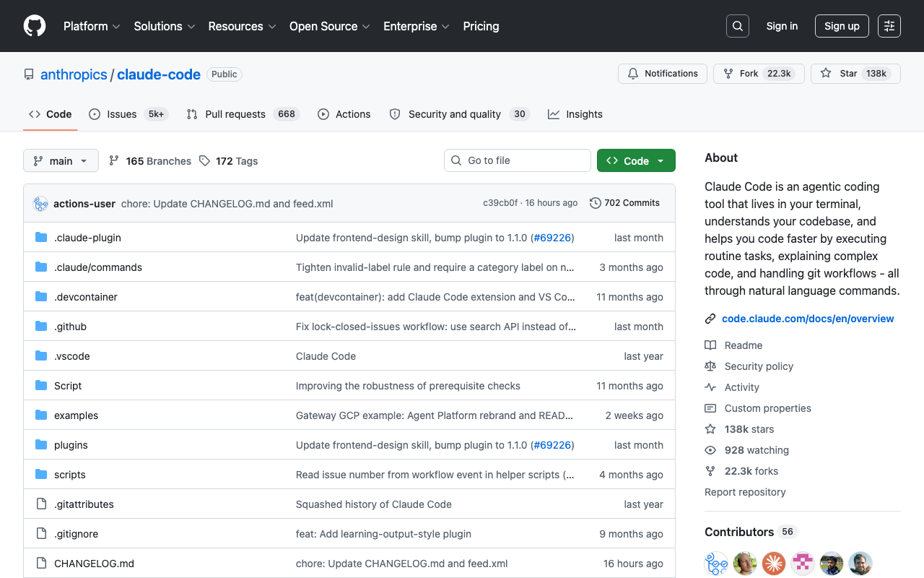The image size is (924, 578).
Task: Click the file icon for CHANGELOG.md
Action: pyautogui.click(x=41, y=564)
